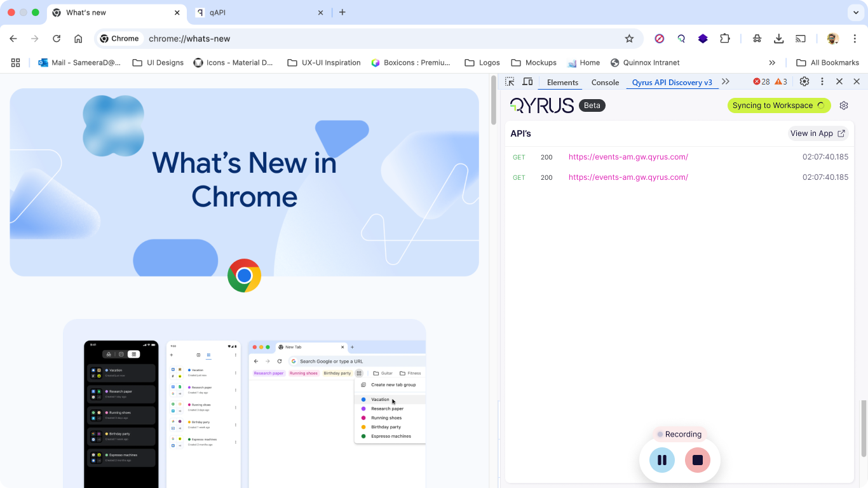The width and height of the screenshot is (868, 488).
Task: Open the Elements tab in DevTools
Action: tap(562, 82)
